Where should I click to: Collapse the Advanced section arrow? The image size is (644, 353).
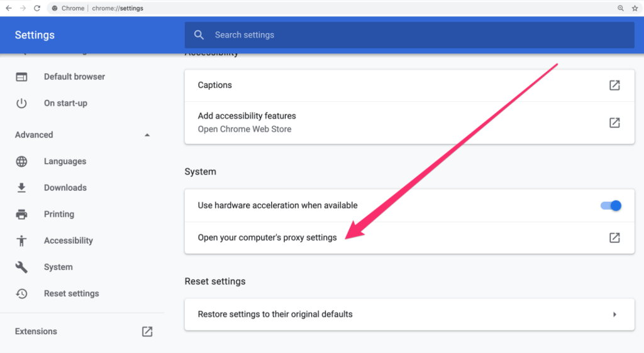(147, 135)
